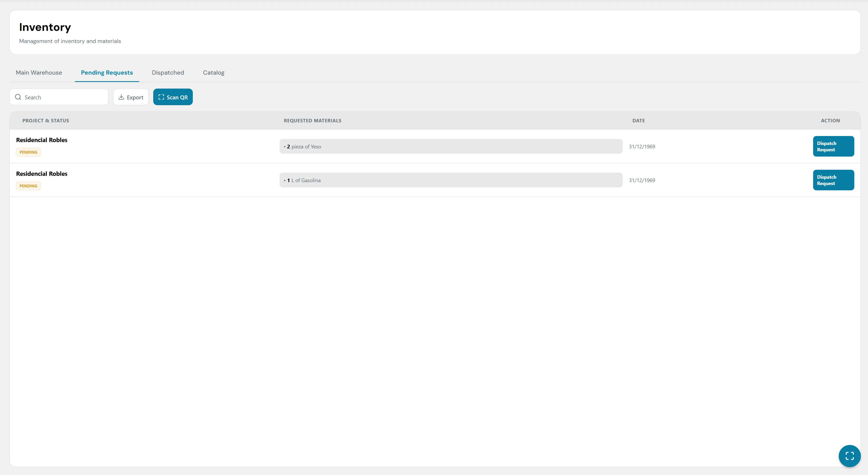Click the DATE column header
Image resolution: width=868 pixels, height=475 pixels.
pos(639,121)
